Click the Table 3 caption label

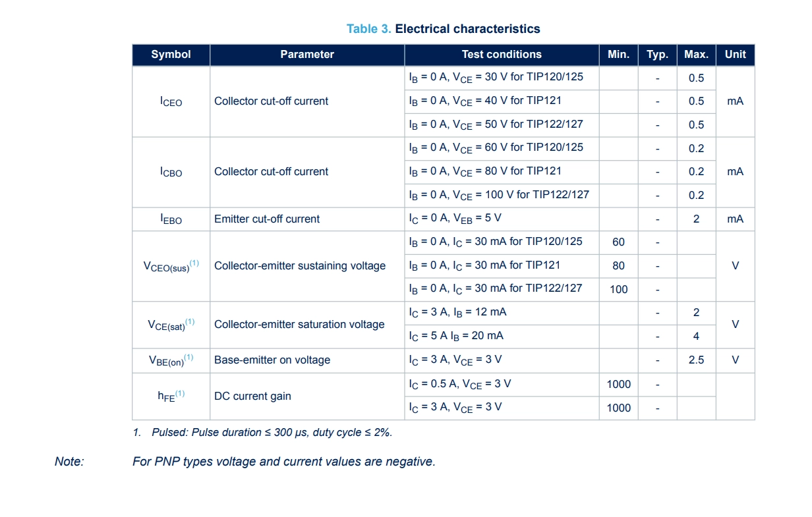[x=369, y=29]
